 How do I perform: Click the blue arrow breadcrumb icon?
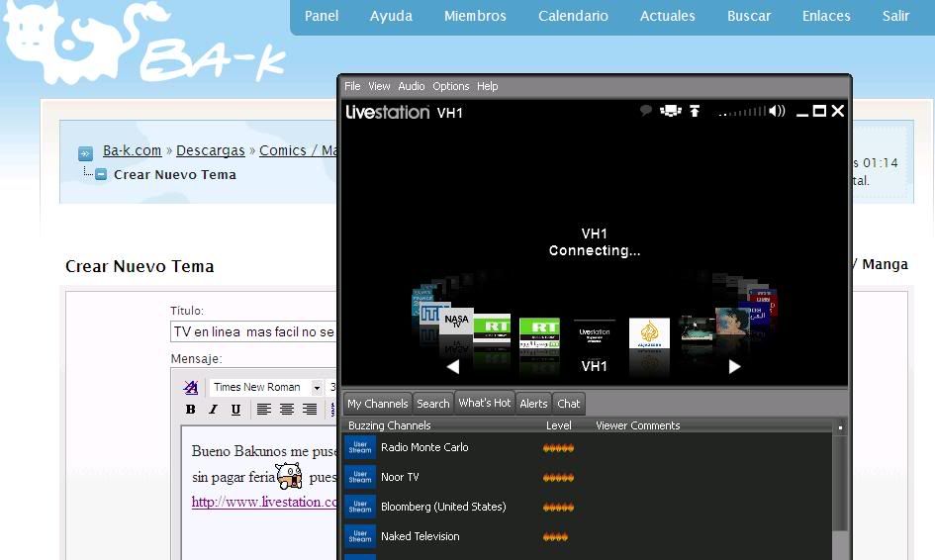(85, 154)
